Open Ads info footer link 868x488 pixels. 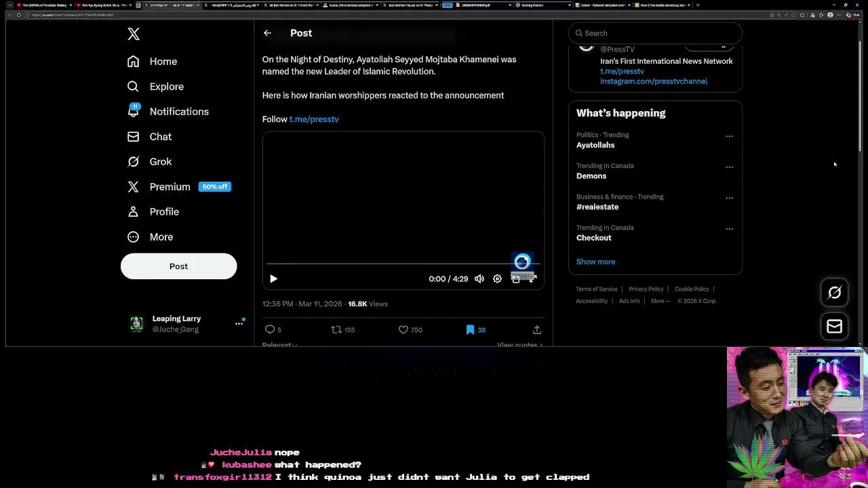629,301
